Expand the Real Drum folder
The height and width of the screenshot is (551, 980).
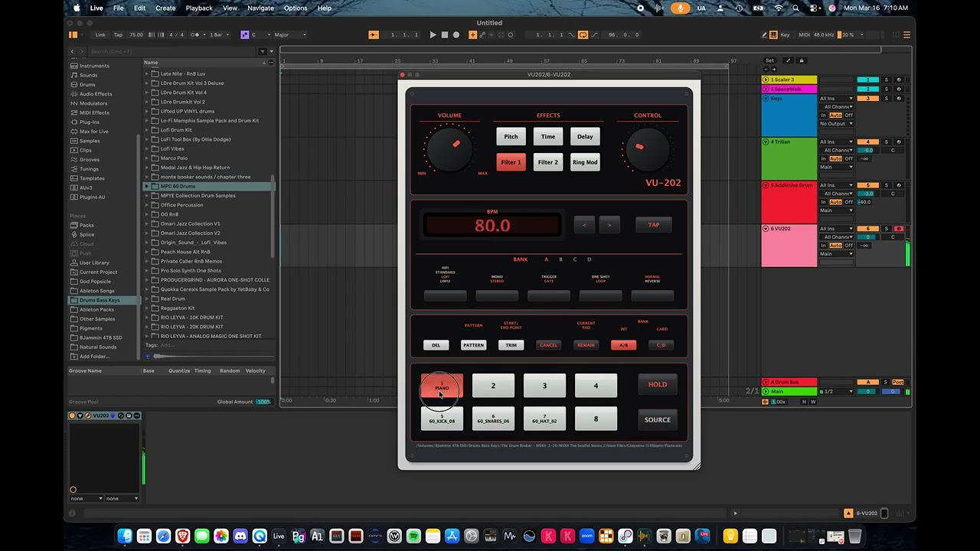pos(147,298)
